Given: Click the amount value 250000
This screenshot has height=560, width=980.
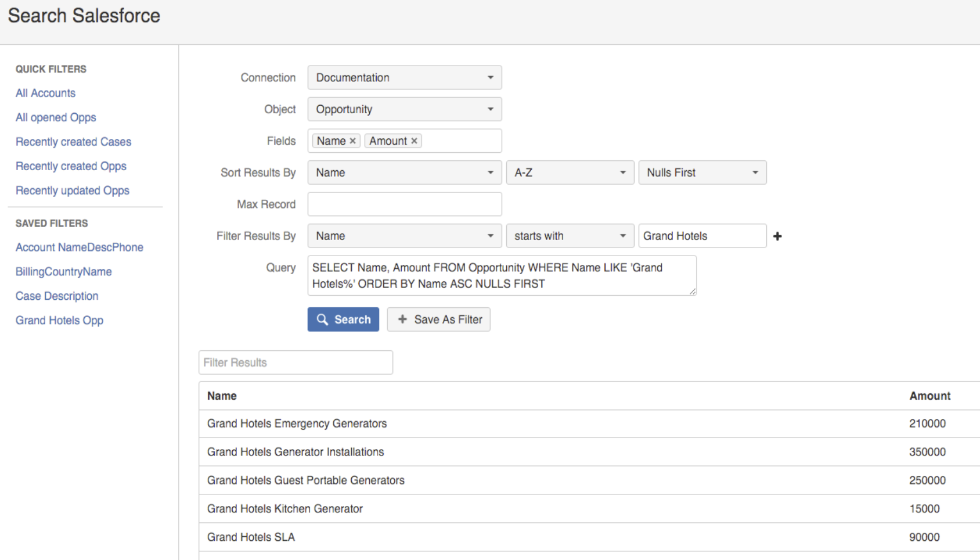Looking at the screenshot, I should 927,480.
